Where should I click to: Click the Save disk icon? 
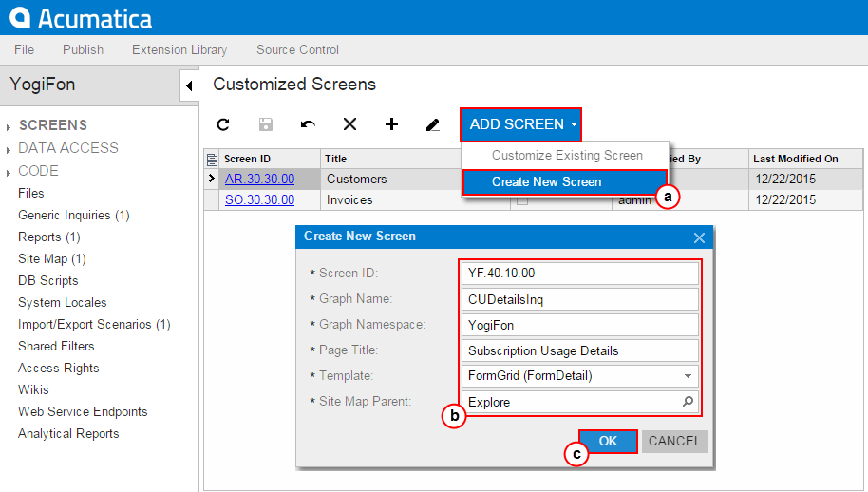tap(266, 124)
